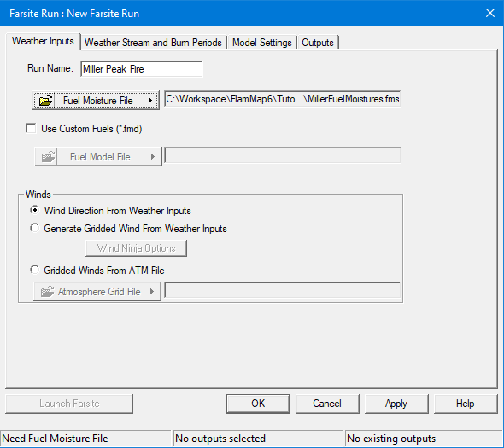
Task: Expand the Fuel Moisture File arrow menu
Action: tap(150, 101)
